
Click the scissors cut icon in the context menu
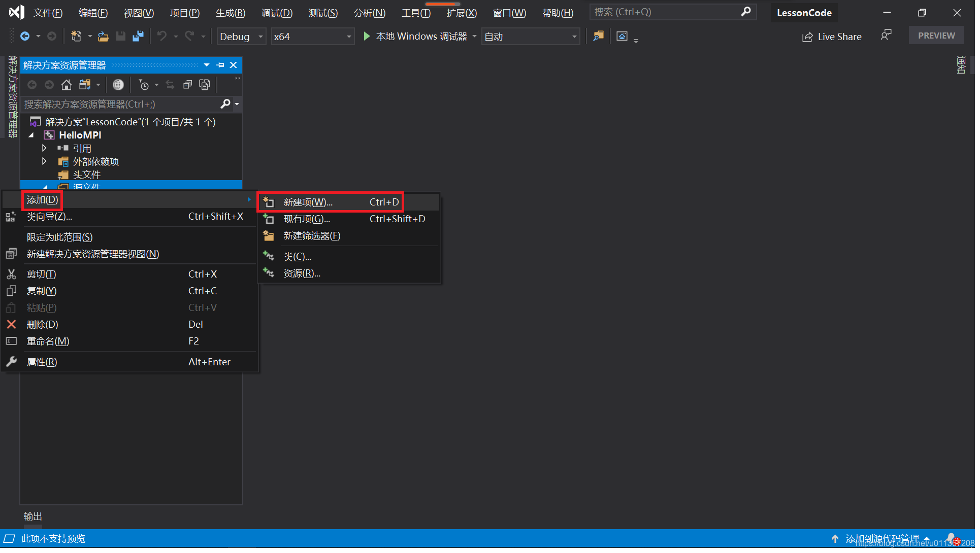click(x=11, y=274)
